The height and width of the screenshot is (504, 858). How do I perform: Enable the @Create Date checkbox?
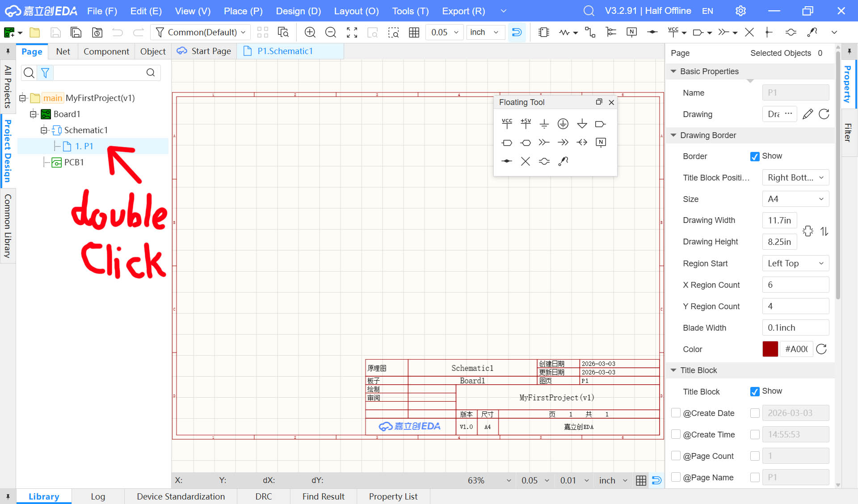[x=676, y=413]
